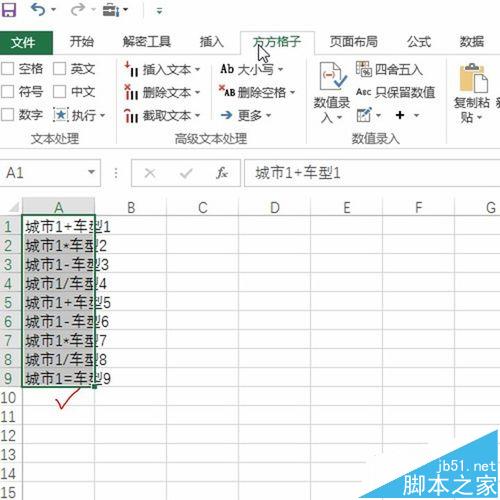This screenshot has width=500, height=500.
Task: Expand the 更多 dropdown arrow
Action: (x=268, y=115)
